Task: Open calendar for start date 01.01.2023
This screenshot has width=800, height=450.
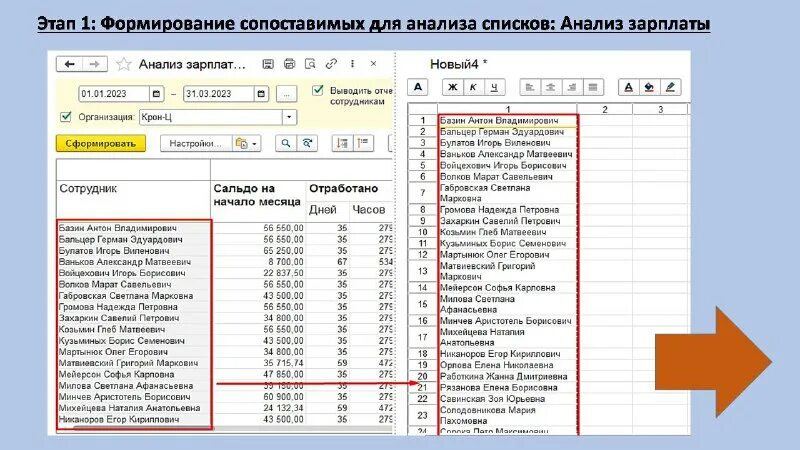Action: tap(156, 94)
